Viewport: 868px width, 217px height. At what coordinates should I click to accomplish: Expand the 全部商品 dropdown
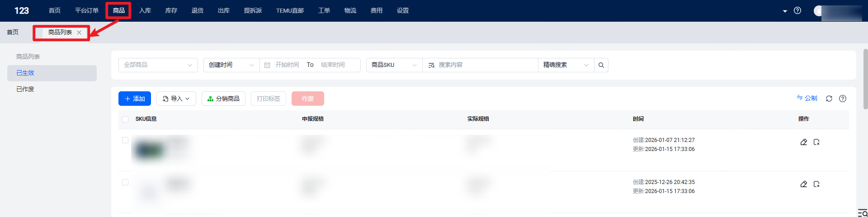tap(158, 65)
